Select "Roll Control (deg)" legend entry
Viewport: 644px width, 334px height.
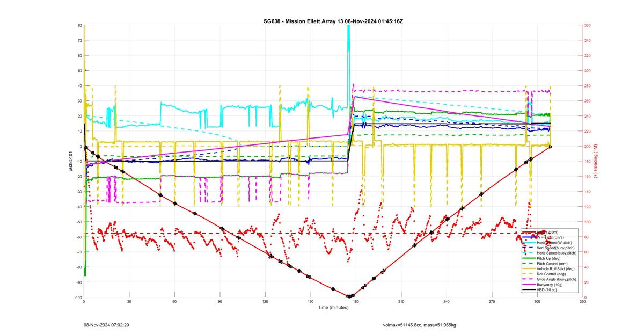point(551,274)
